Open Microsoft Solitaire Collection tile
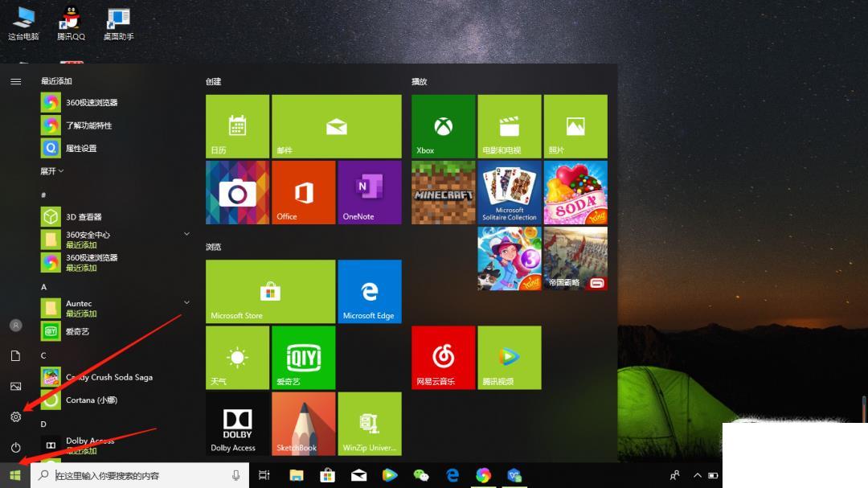The image size is (868, 488). click(510, 193)
